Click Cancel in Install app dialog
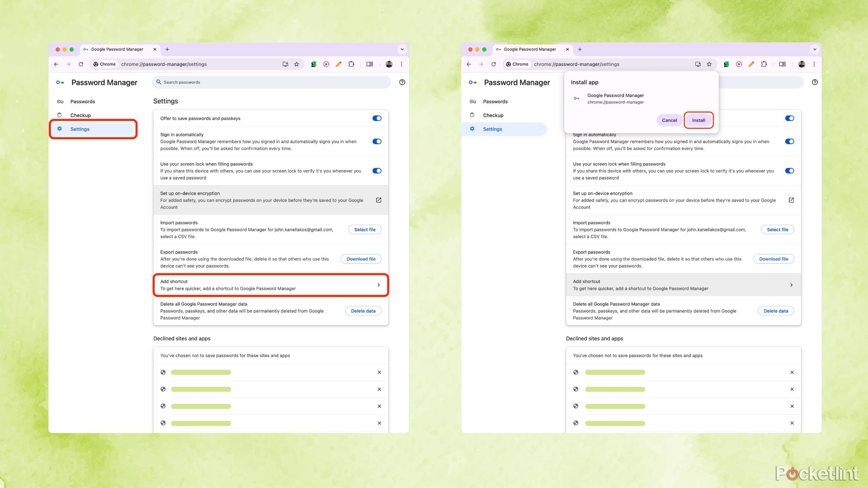 [669, 120]
